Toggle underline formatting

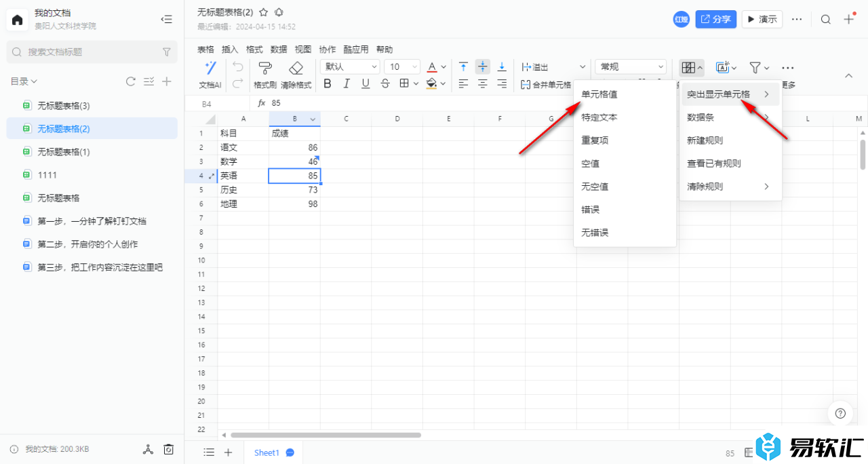point(366,83)
